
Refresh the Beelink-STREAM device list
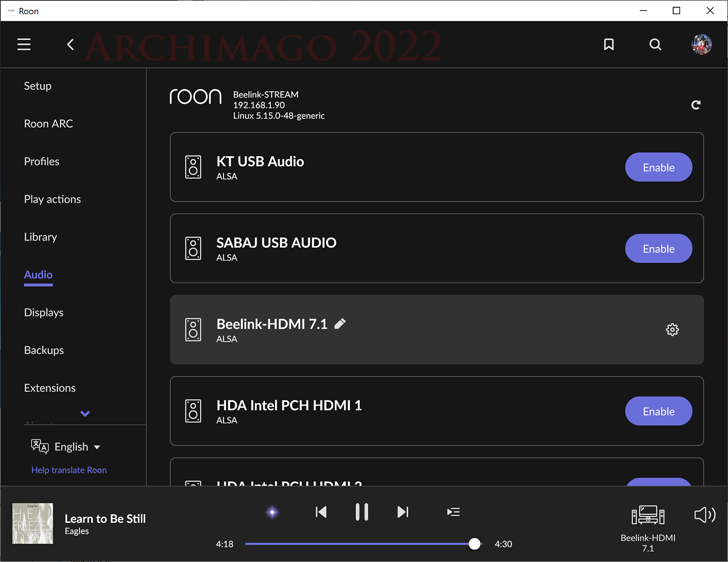[x=696, y=105]
